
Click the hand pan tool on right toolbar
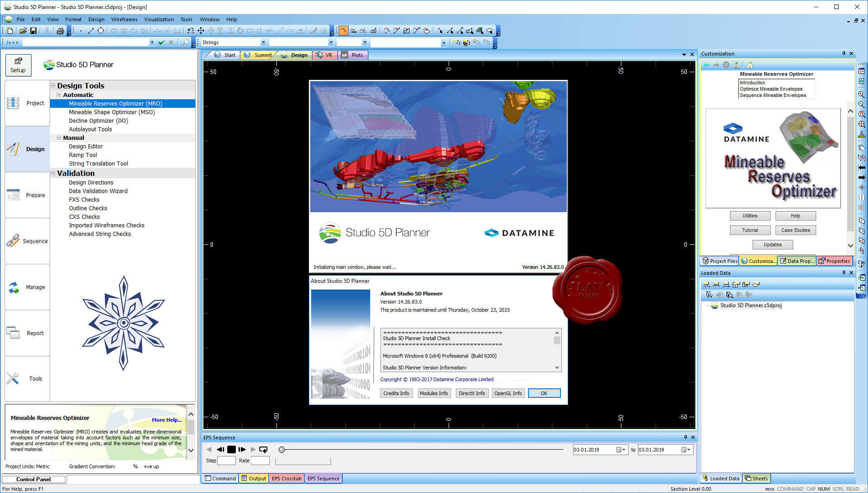point(861,147)
